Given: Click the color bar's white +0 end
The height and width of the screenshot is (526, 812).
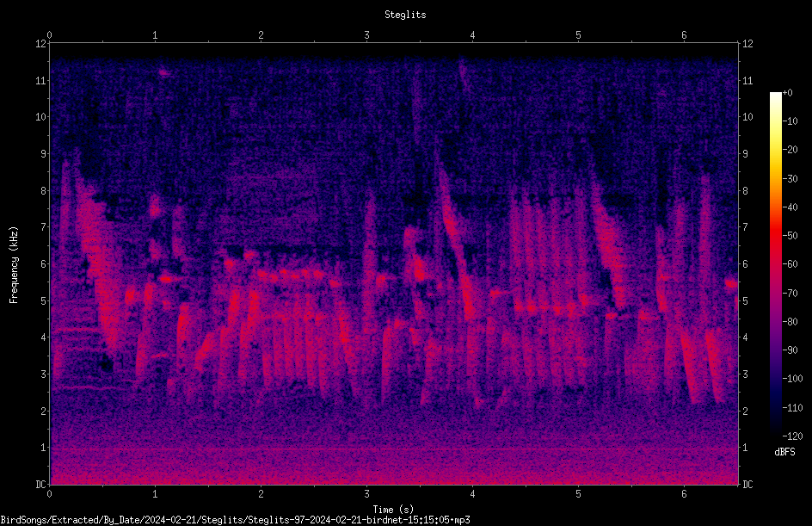Looking at the screenshot, I should 775,95.
